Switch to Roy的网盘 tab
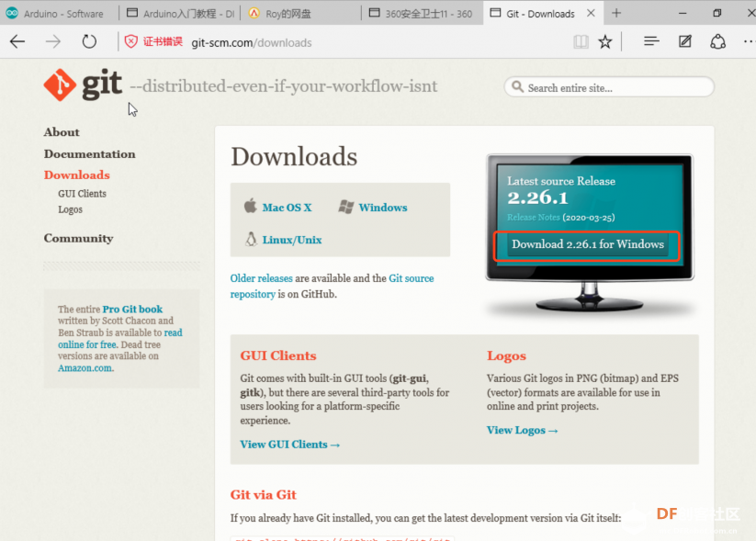756x541 pixels. click(301, 14)
